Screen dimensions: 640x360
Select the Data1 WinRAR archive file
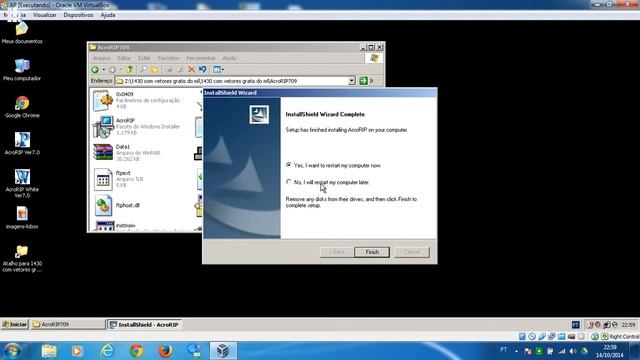tap(127, 152)
